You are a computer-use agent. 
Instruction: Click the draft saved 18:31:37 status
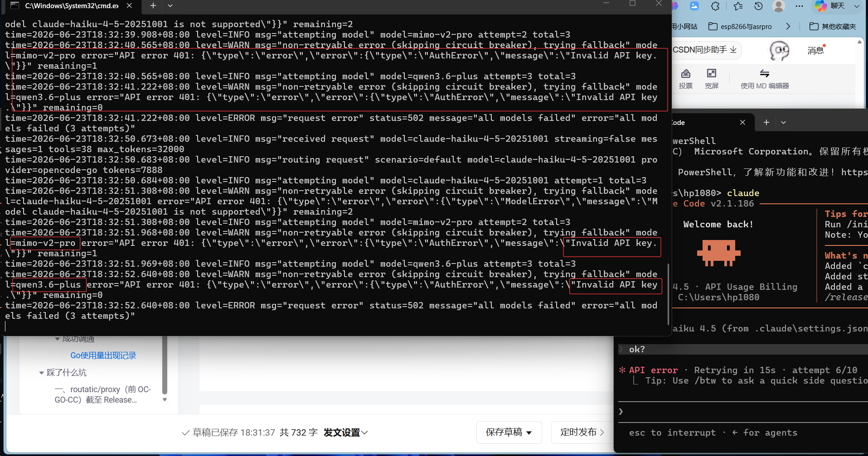(x=228, y=432)
